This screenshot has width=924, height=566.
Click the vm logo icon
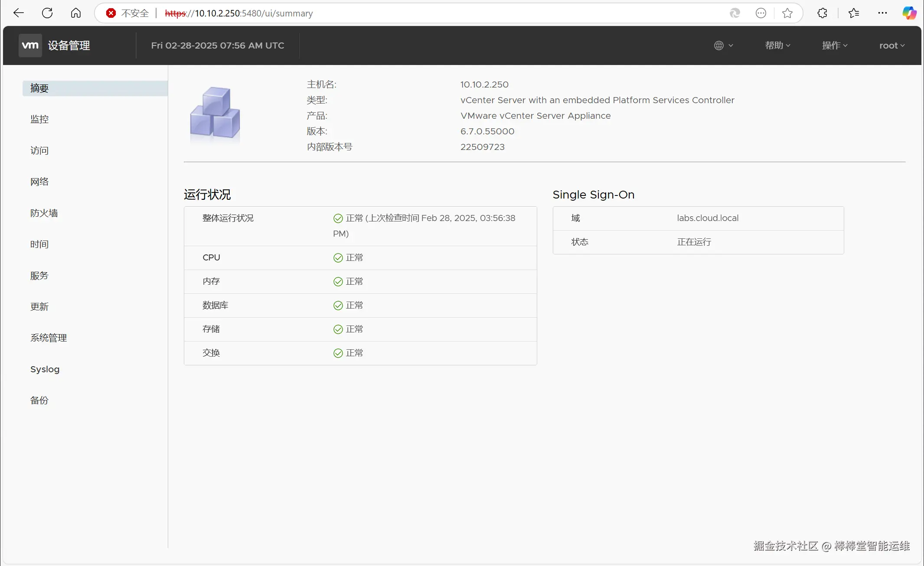pyautogui.click(x=30, y=46)
